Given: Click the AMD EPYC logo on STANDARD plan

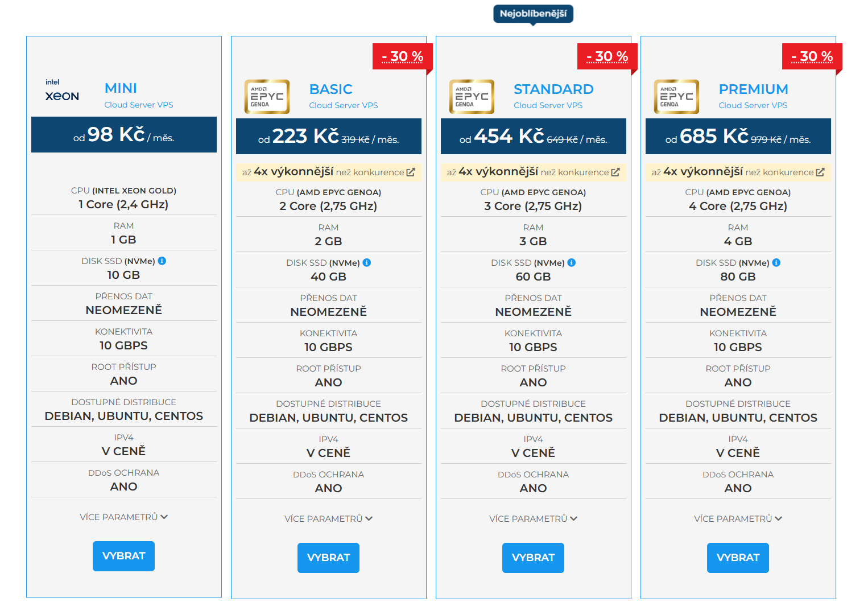Looking at the screenshot, I should (472, 97).
